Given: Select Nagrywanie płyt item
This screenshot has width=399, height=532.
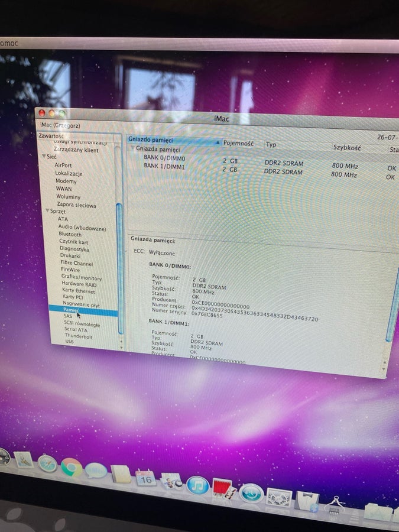Looking at the screenshot, I should 82,304.
